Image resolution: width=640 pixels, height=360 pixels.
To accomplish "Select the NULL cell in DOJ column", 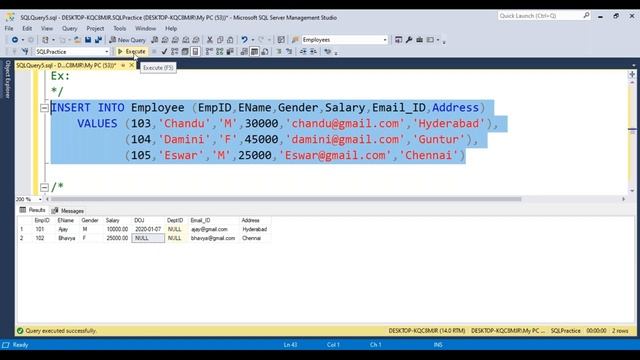I will (148, 238).
